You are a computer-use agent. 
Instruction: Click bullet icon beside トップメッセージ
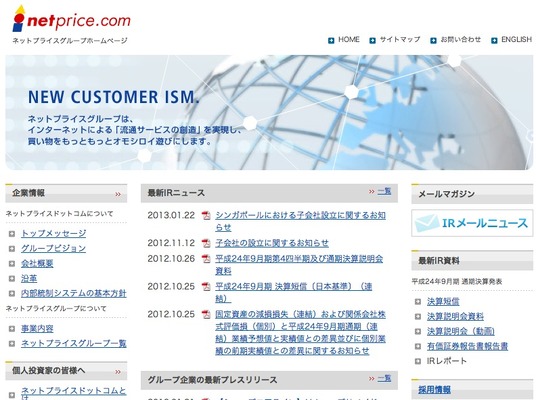click(12, 234)
